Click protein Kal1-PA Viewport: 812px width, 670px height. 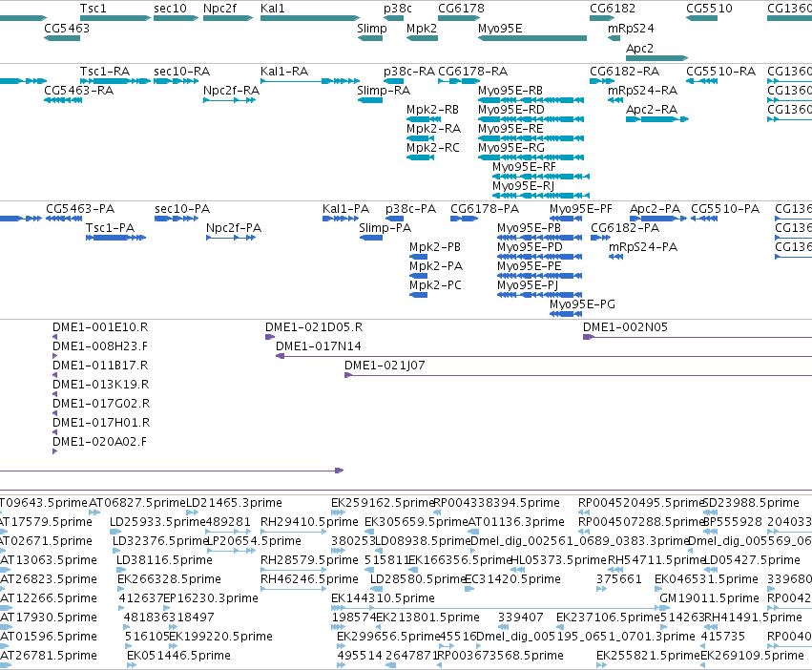pos(346,209)
